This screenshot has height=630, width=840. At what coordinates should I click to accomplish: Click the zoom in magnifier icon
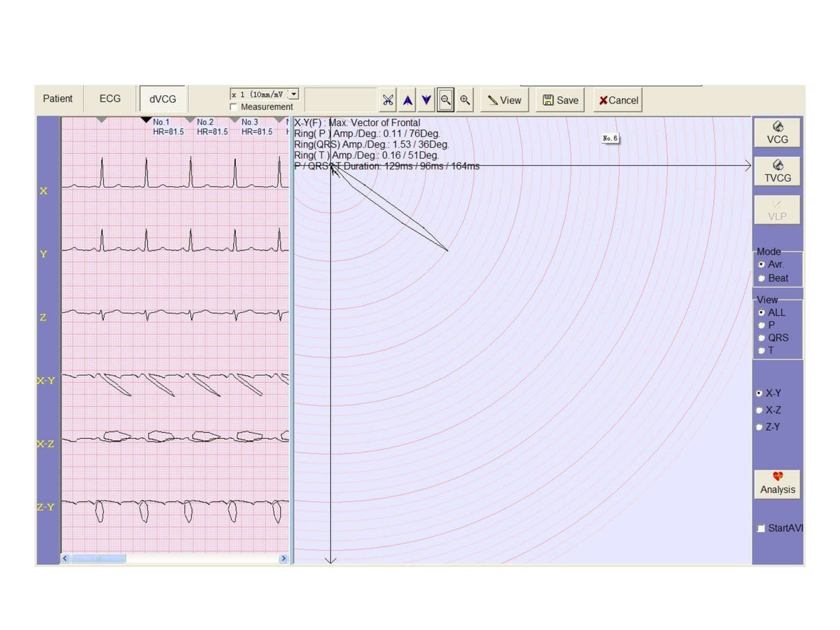click(x=465, y=100)
